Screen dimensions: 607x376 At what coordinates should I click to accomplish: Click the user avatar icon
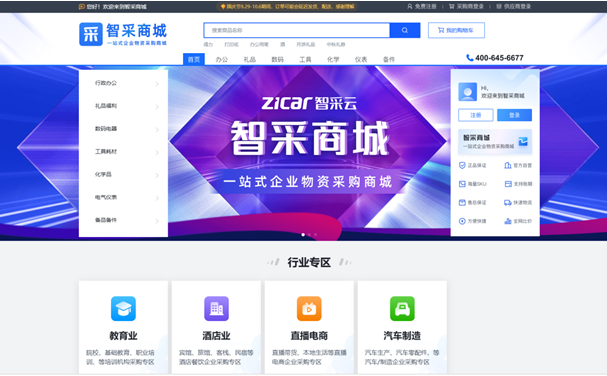pyautogui.click(x=467, y=92)
